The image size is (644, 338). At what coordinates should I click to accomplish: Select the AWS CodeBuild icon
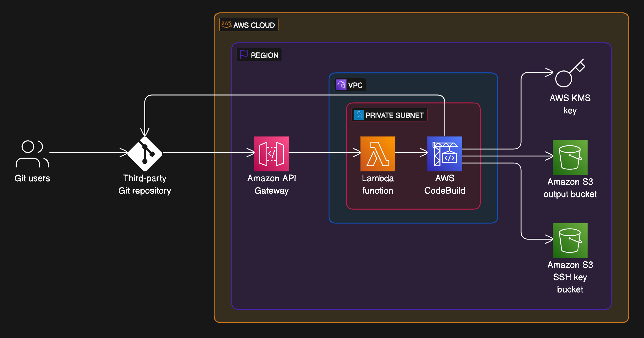click(x=444, y=154)
